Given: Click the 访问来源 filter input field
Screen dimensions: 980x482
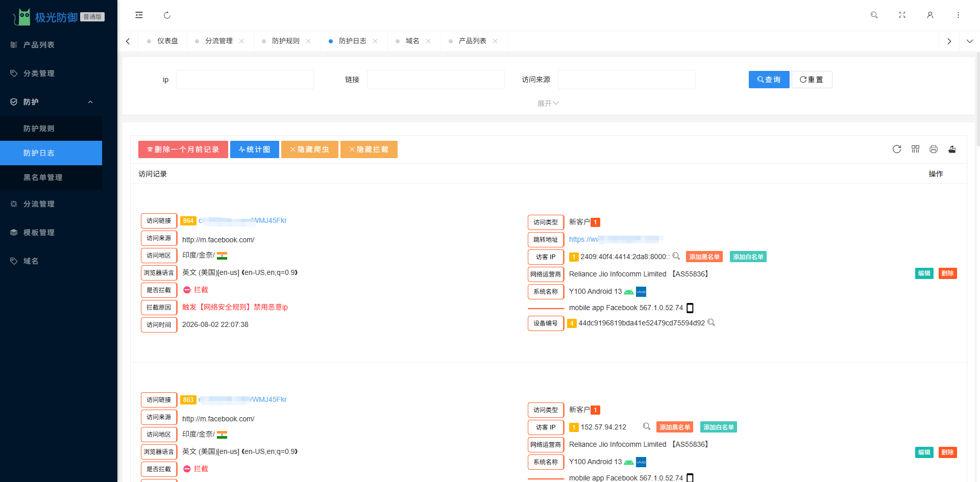Looking at the screenshot, I should coord(627,80).
